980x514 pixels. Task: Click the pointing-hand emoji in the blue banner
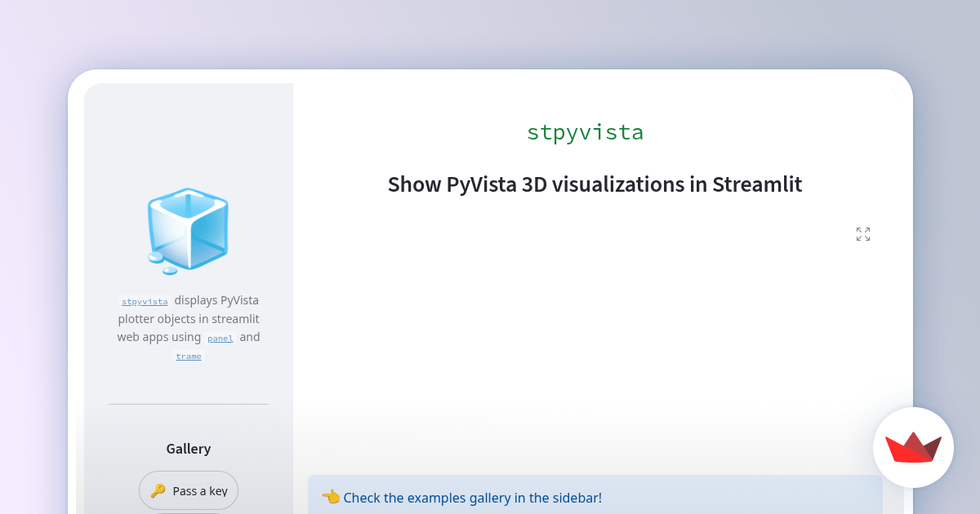coord(331,496)
